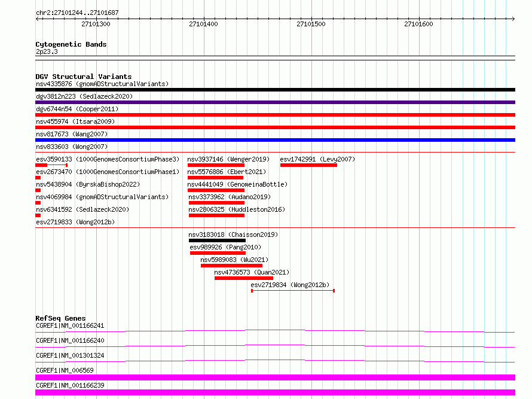Select the RefSeq Genes track title
This screenshot has width=532, height=399.
[61, 318]
